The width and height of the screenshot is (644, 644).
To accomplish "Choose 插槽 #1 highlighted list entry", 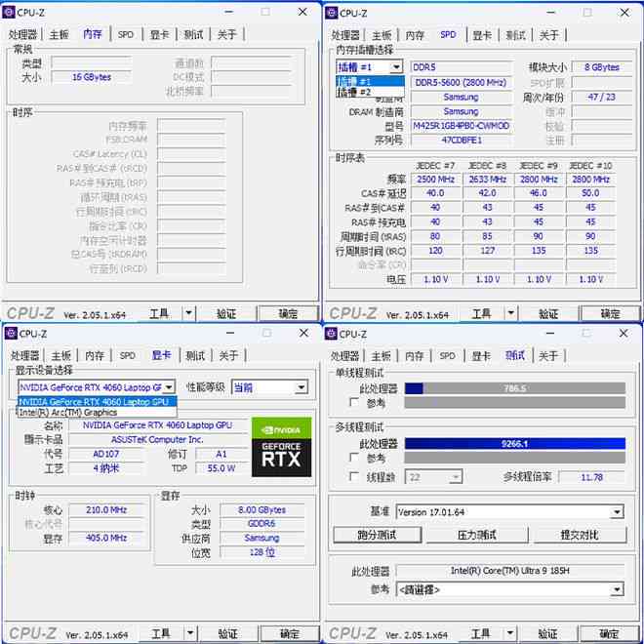I will pos(370,81).
